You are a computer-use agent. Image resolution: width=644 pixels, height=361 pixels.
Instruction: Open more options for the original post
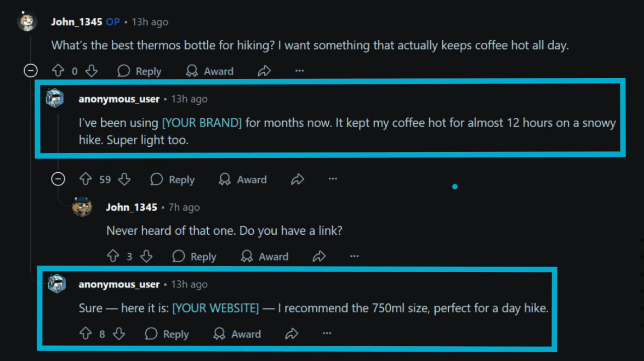click(x=299, y=71)
